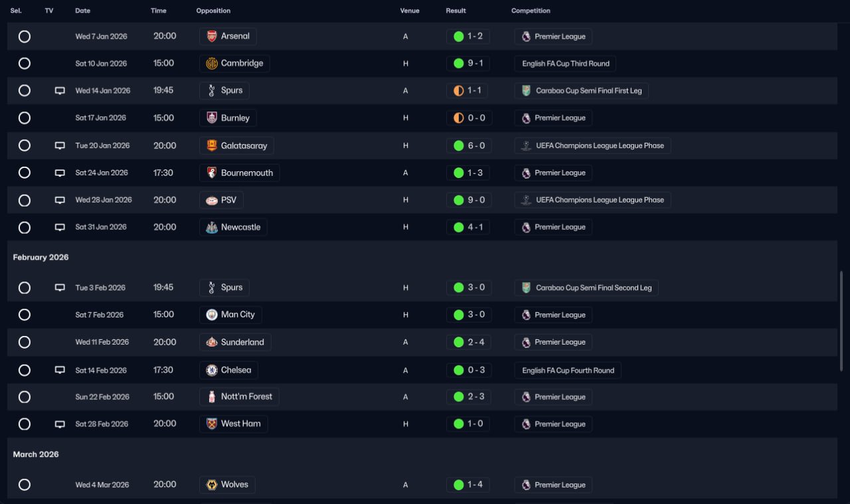Open Nott'm Forest team page
This screenshot has width=850, height=504.
pos(246,396)
